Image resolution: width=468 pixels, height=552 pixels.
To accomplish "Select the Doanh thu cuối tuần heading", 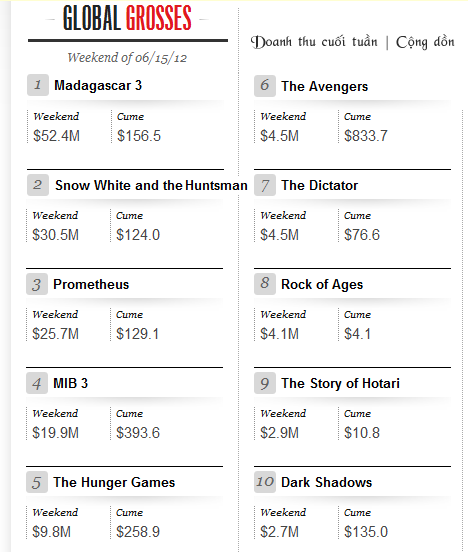I will coord(314,42).
